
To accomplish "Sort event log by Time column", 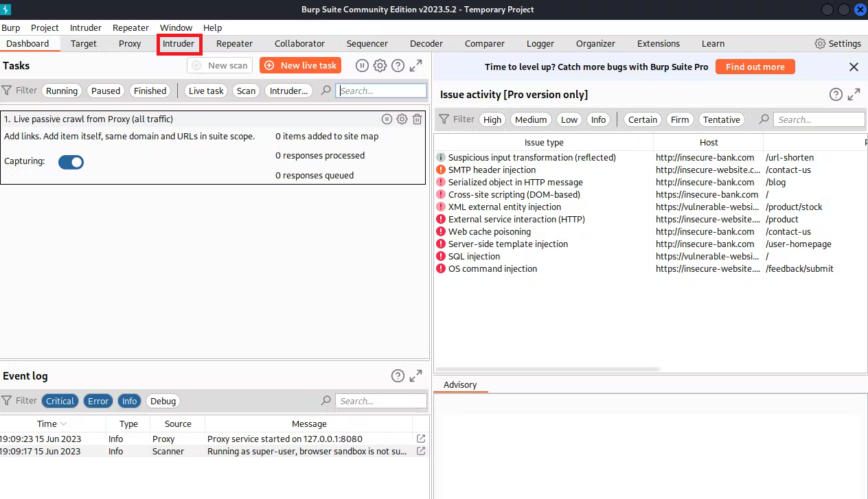I will pos(52,423).
